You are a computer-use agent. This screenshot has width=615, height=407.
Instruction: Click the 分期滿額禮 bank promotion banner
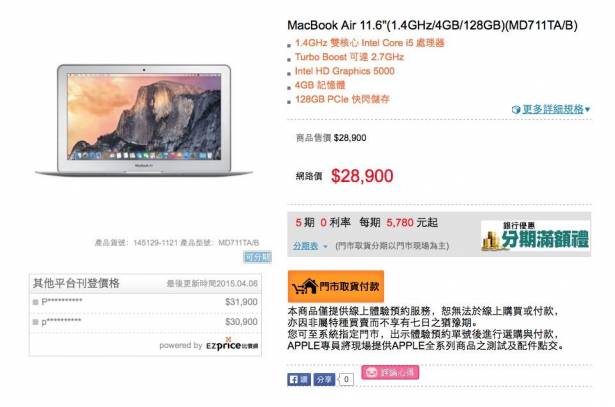pyautogui.click(x=535, y=236)
